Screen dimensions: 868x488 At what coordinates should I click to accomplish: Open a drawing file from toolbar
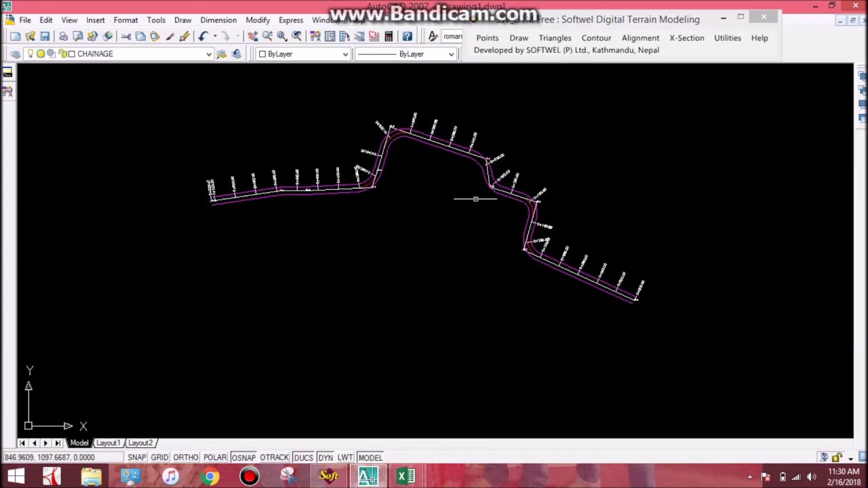pyautogui.click(x=30, y=36)
